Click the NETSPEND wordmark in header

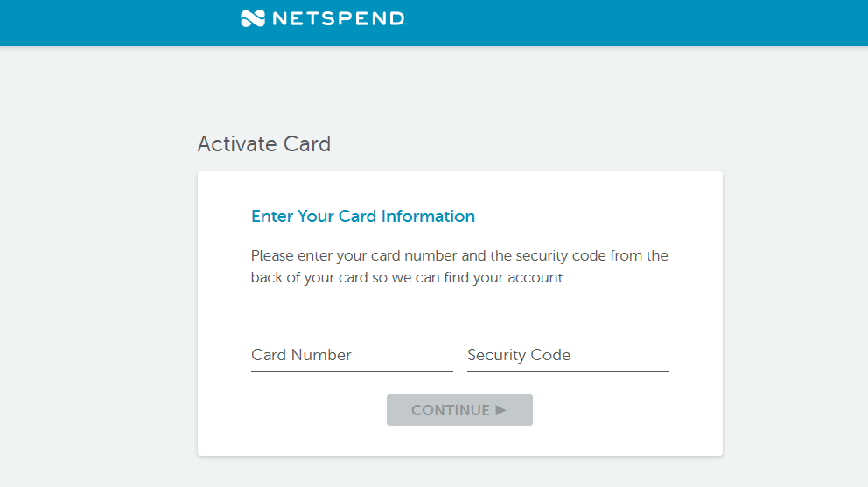(339, 19)
